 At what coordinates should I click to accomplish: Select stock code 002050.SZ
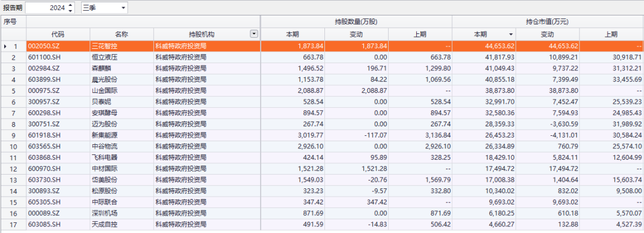pyautogui.click(x=58, y=46)
